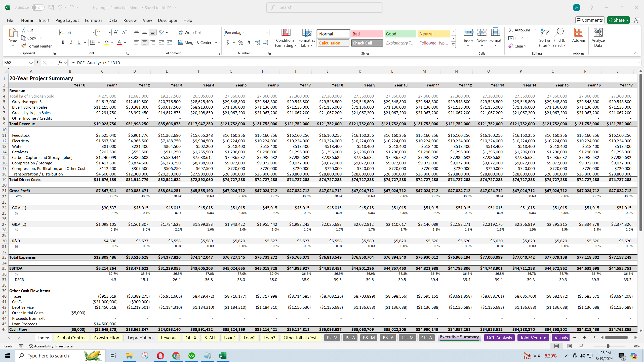Switch to Page Layout view icon
Screen dimensions: 644x362
click(x=569, y=346)
